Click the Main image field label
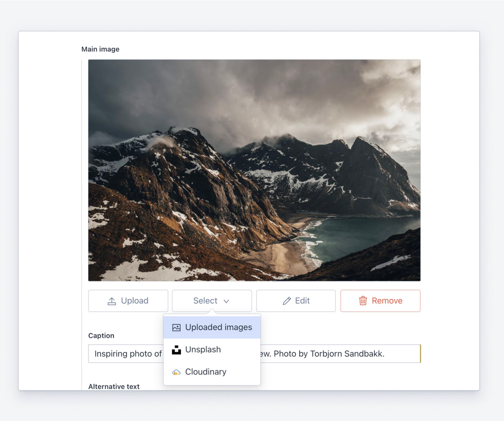The width and height of the screenshot is (504, 421). 100,49
